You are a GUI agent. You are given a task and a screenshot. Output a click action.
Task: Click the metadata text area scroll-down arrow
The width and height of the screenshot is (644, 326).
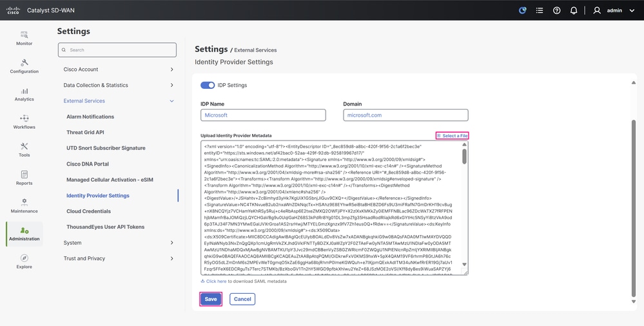click(465, 264)
